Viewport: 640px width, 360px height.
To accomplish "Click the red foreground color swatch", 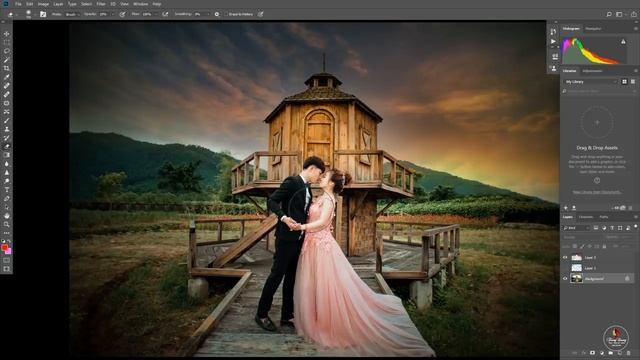I will point(4,248).
